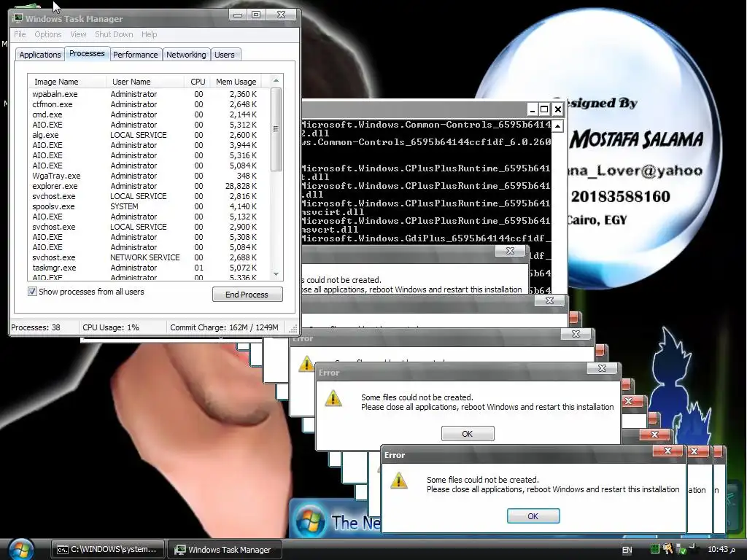The width and height of the screenshot is (747, 560).
Task: Sort by the User Name column
Action: pyautogui.click(x=145, y=82)
